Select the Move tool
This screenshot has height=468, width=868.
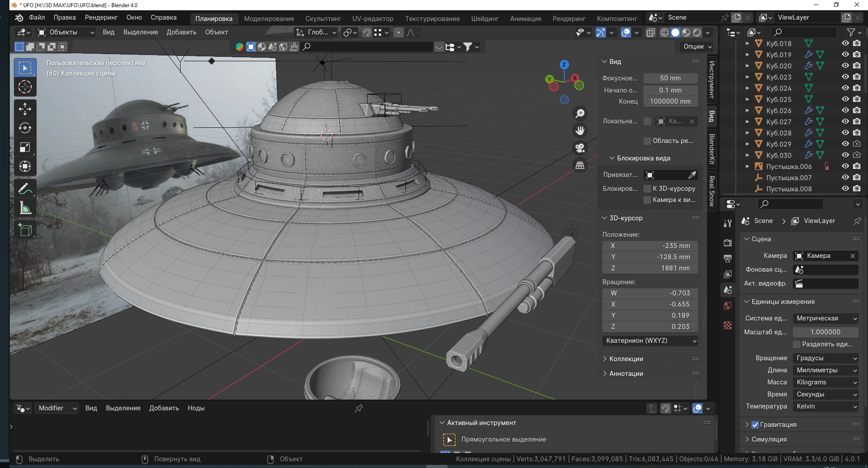25,109
